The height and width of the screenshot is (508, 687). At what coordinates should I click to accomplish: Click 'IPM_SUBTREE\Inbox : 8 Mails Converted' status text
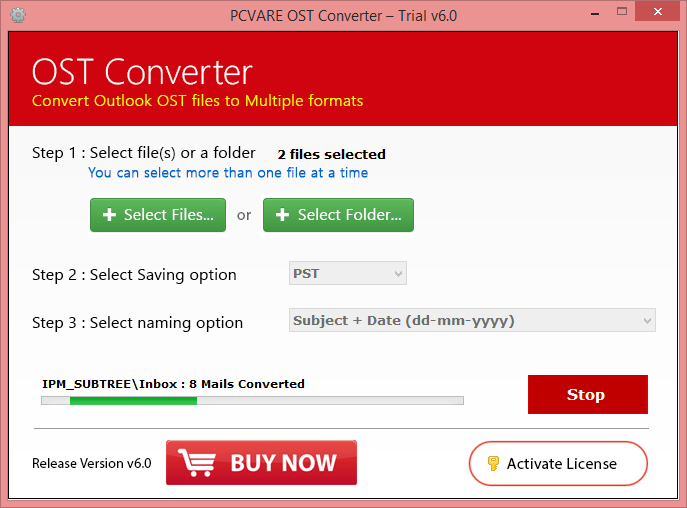click(x=173, y=384)
